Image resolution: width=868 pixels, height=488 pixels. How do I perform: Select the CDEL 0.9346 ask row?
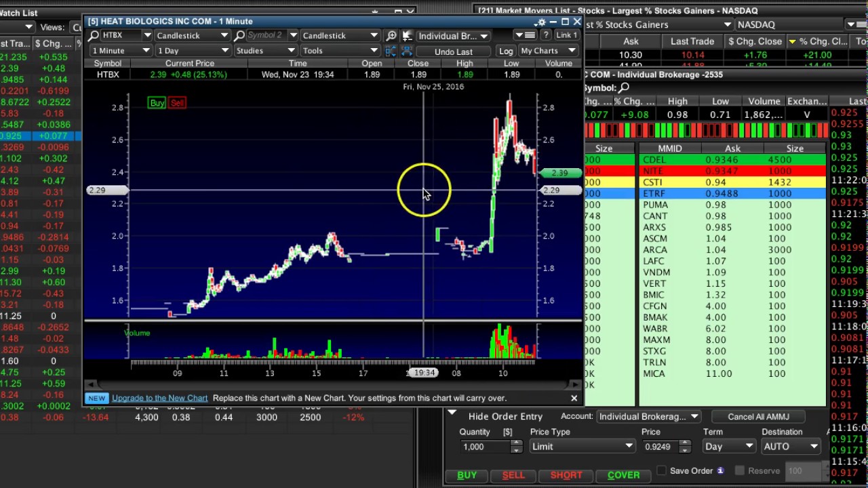tap(732, 160)
